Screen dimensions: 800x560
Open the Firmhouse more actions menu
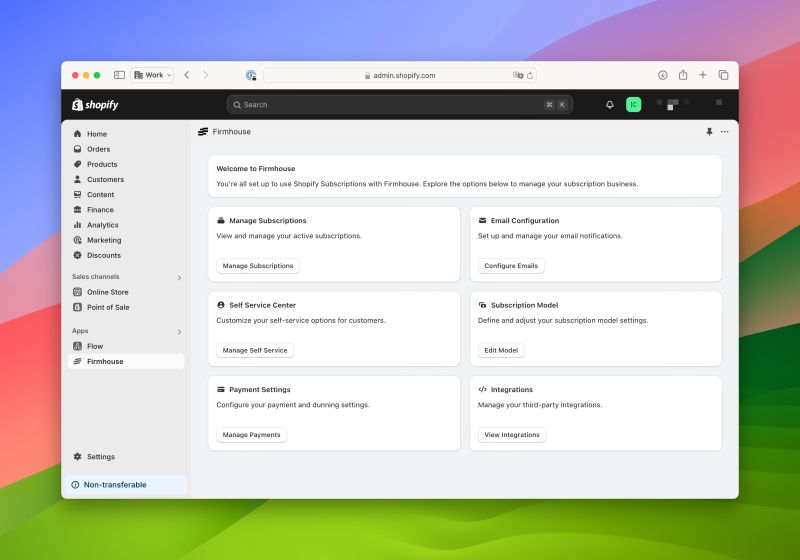724,132
